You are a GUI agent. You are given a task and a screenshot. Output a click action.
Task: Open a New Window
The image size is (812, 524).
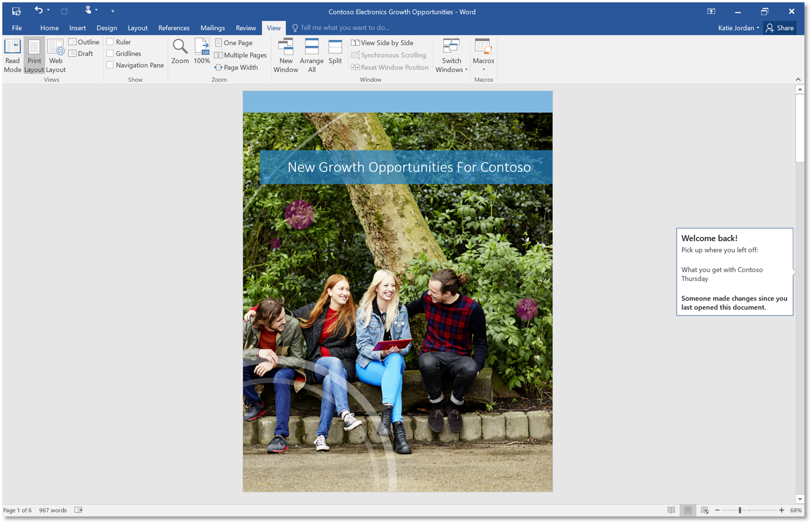286,55
